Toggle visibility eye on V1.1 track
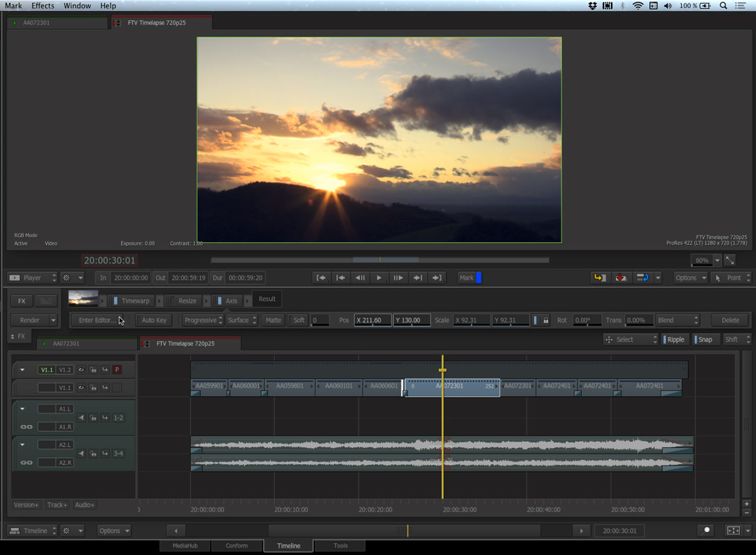 coord(81,388)
